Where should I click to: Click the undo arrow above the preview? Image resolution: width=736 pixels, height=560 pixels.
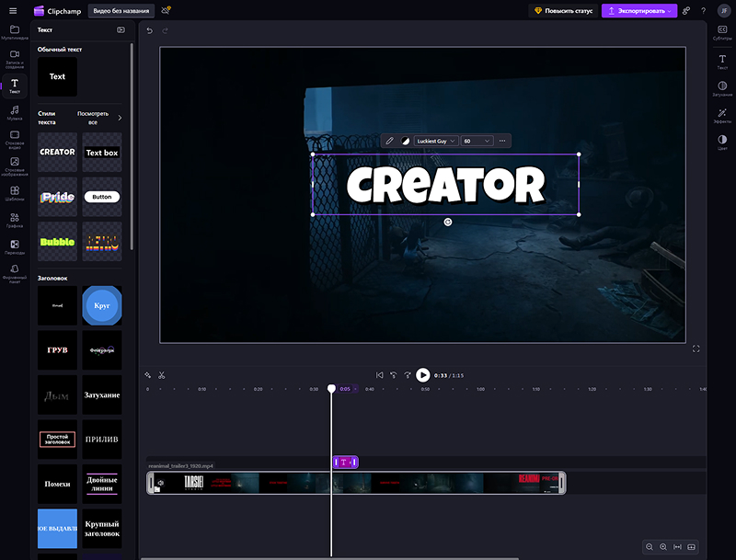150,30
